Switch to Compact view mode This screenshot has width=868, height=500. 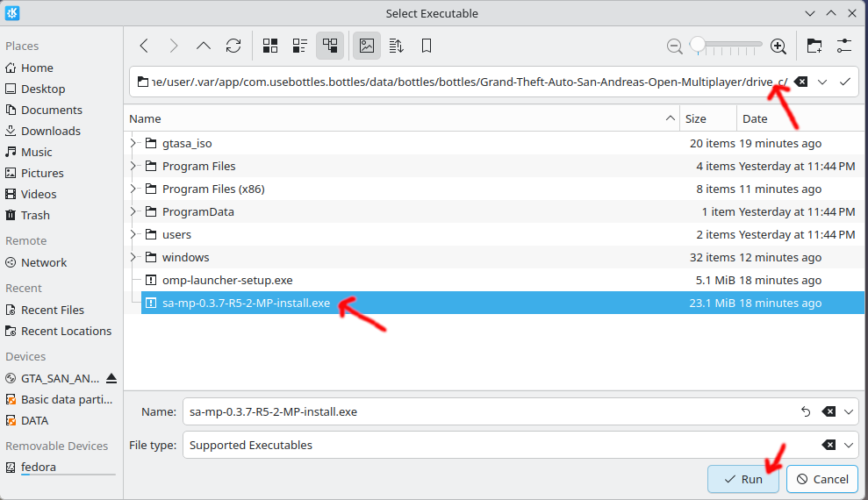click(x=300, y=46)
